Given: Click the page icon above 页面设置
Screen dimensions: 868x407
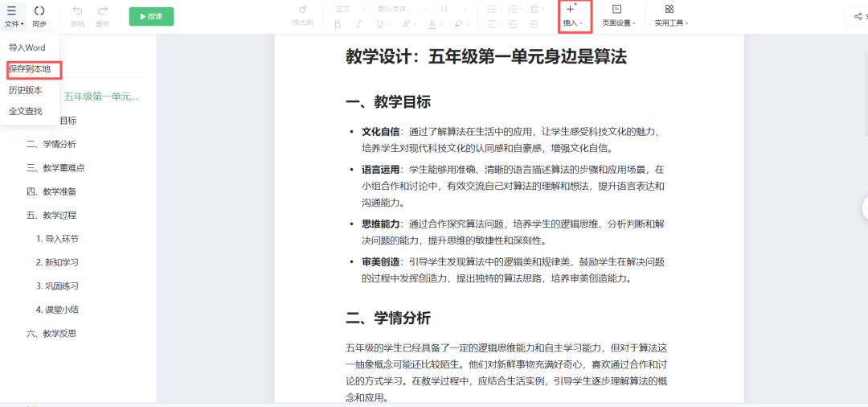Looking at the screenshot, I should (x=616, y=9).
